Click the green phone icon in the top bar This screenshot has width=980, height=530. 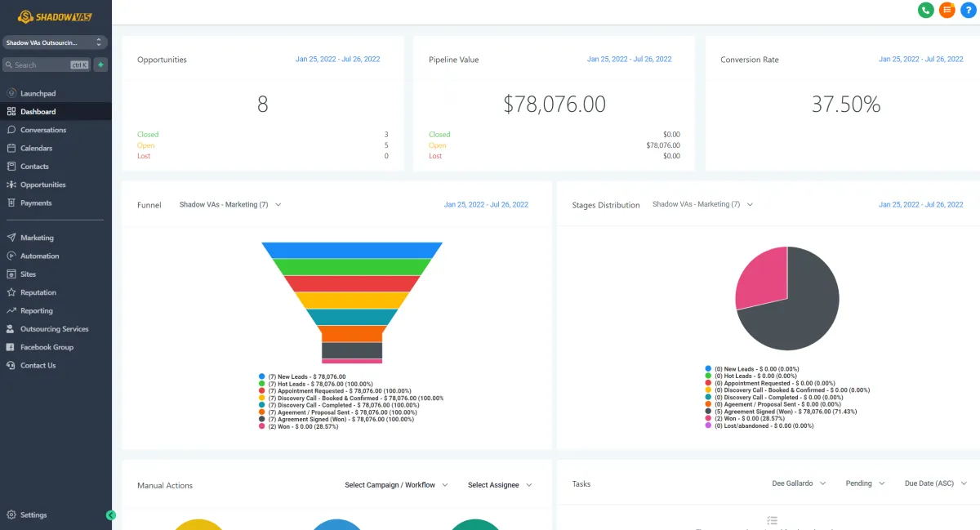926,10
